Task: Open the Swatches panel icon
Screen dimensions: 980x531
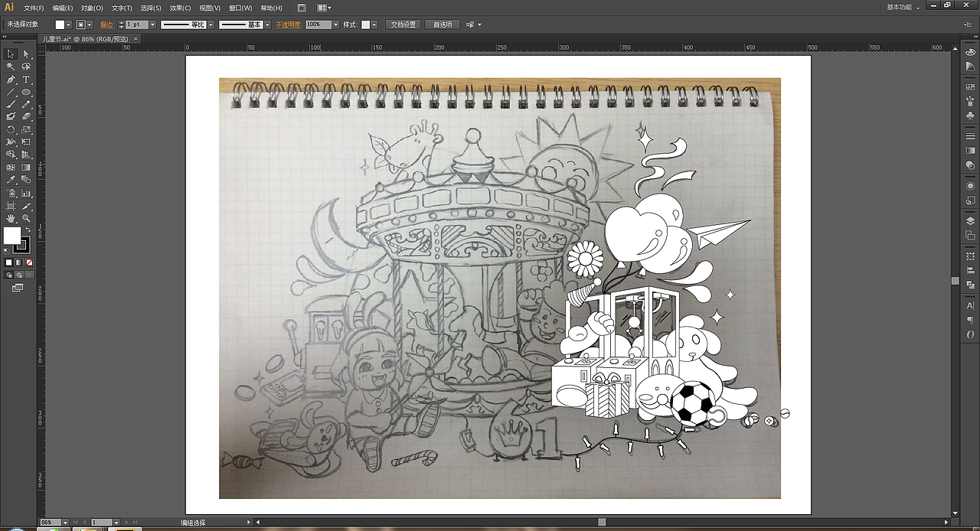Action: [970, 87]
